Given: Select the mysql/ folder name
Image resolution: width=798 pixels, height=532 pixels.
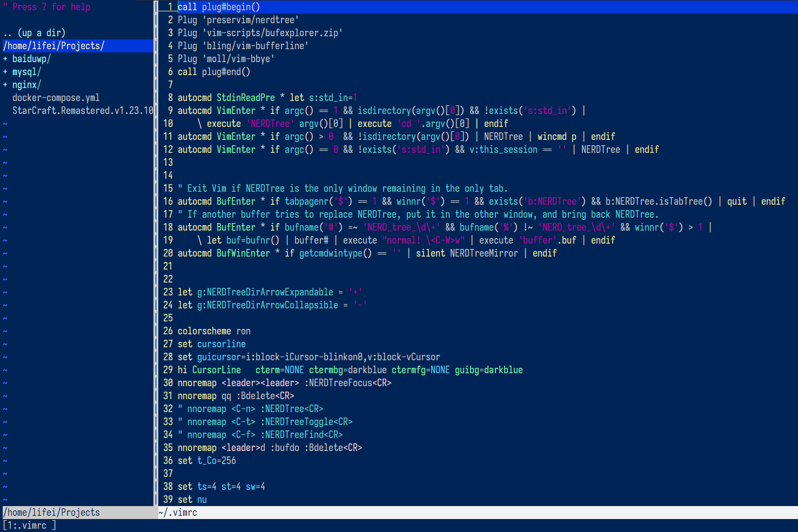Looking at the screenshot, I should pos(27,72).
